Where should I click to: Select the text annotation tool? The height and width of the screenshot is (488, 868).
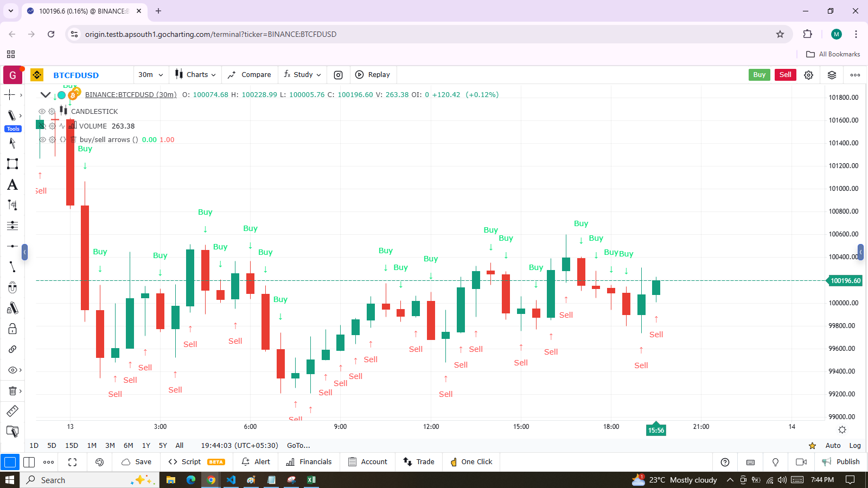[x=12, y=185]
